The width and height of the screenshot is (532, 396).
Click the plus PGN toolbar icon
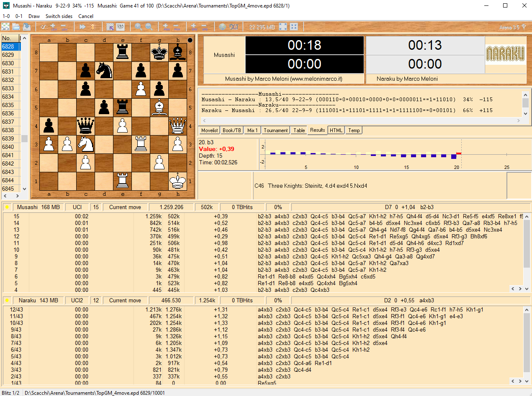166,27
